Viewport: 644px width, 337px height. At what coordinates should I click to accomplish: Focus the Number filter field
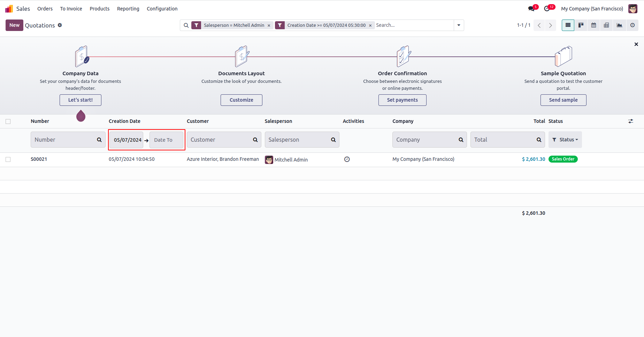pyautogui.click(x=68, y=140)
